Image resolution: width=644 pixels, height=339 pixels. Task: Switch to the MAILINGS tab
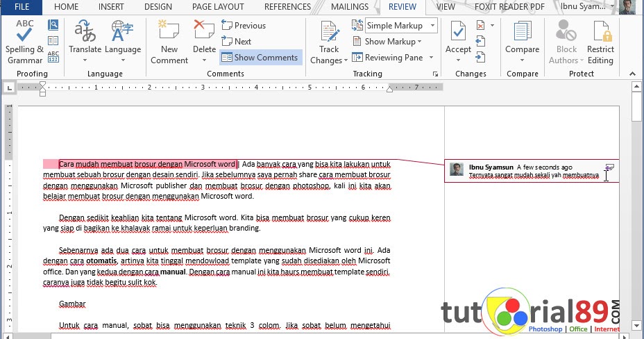click(x=350, y=7)
